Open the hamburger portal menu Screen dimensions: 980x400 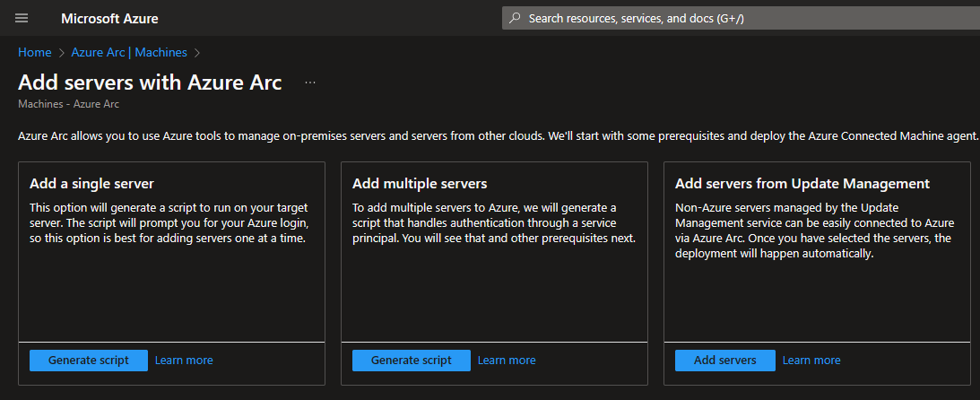point(22,18)
